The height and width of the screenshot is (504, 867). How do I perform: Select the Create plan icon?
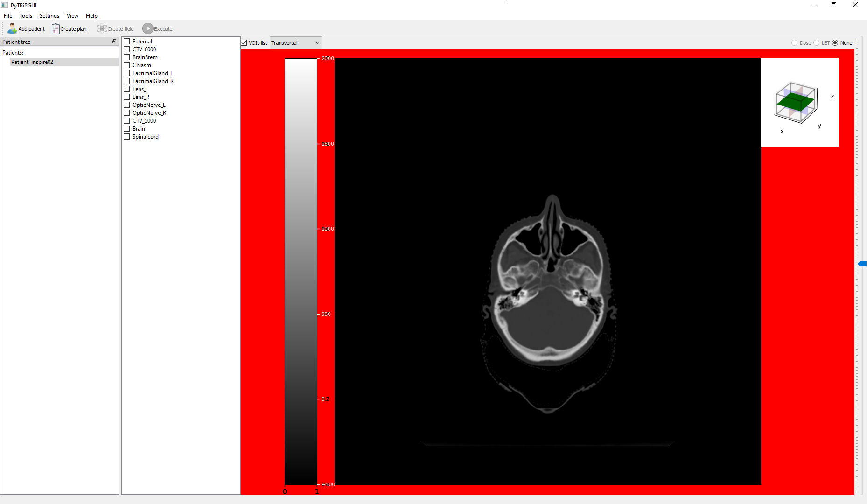(x=56, y=28)
